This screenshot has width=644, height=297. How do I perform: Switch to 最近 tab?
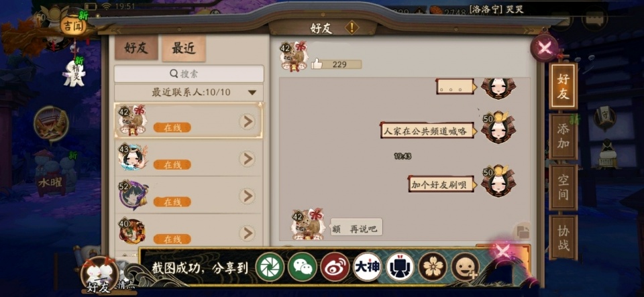184,48
